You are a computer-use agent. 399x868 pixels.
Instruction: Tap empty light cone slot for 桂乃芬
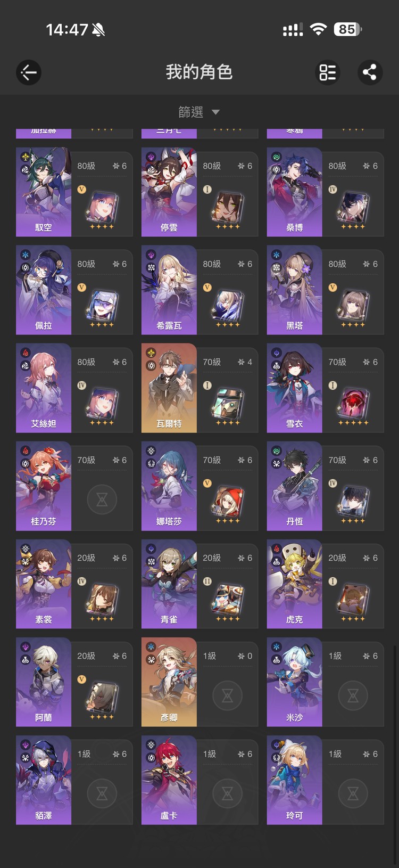102,499
